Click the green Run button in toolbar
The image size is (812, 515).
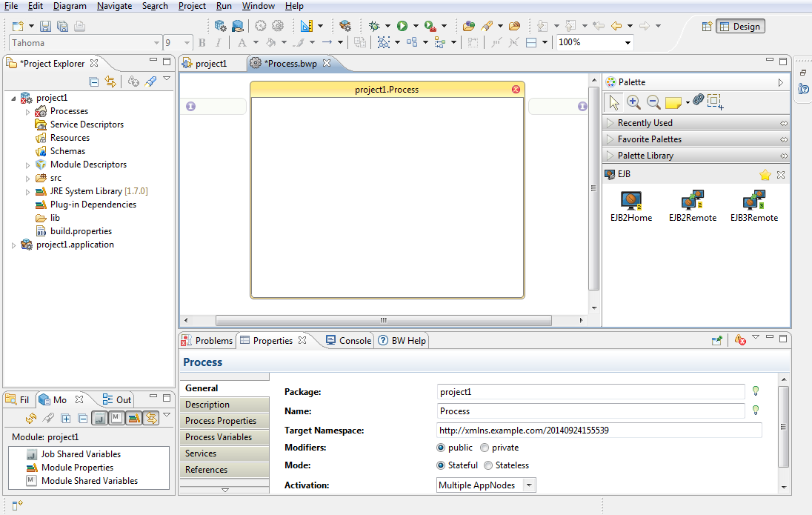(402, 26)
